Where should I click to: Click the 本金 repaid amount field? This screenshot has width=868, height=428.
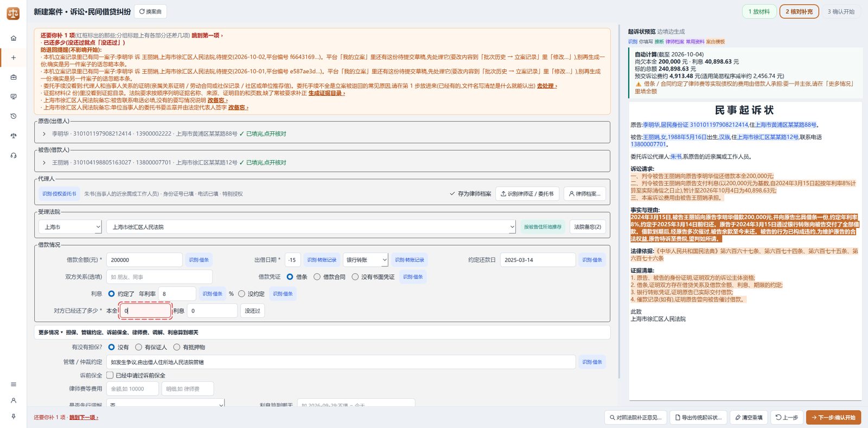tap(145, 311)
